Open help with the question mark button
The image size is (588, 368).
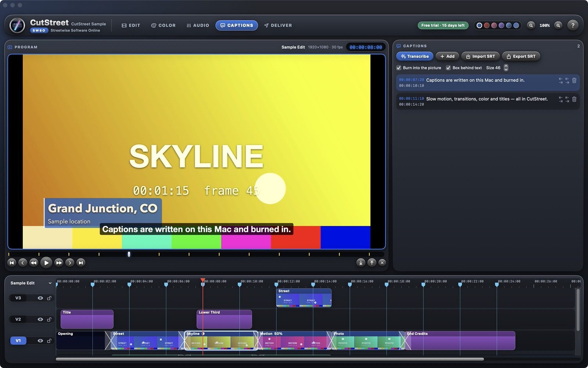[573, 25]
